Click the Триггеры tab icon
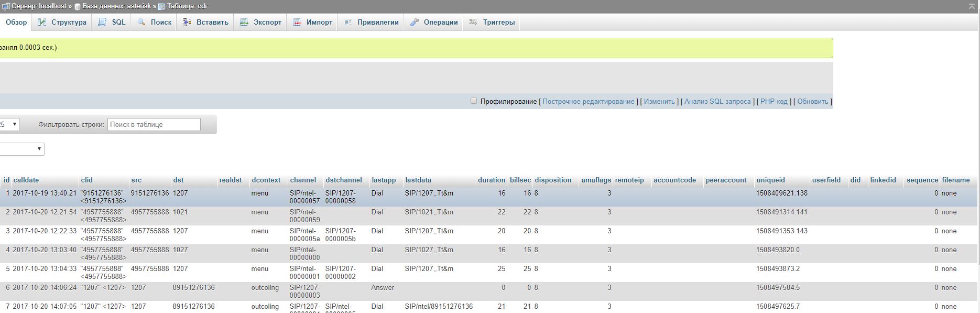Screen dimensions: 980x313 (473, 23)
